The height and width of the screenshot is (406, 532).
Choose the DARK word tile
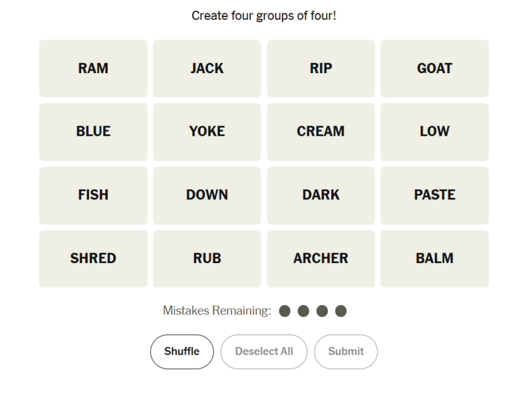[x=321, y=195]
